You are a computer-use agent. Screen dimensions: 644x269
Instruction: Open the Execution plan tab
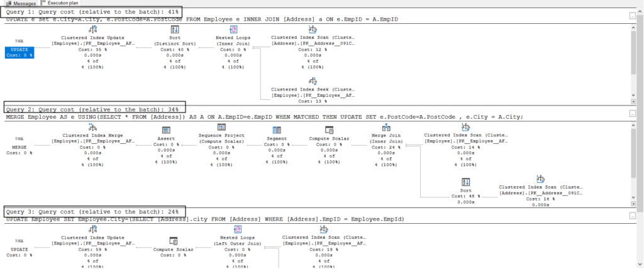pos(60,3)
